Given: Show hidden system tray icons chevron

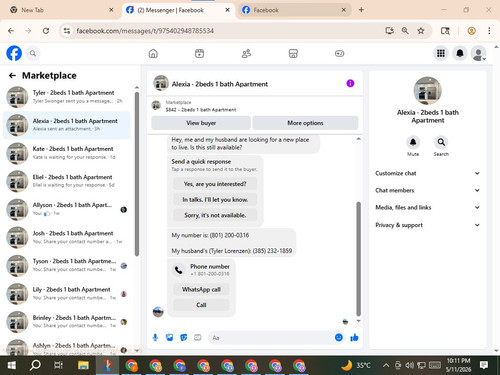Looking at the screenshot, I should click(x=386, y=365).
